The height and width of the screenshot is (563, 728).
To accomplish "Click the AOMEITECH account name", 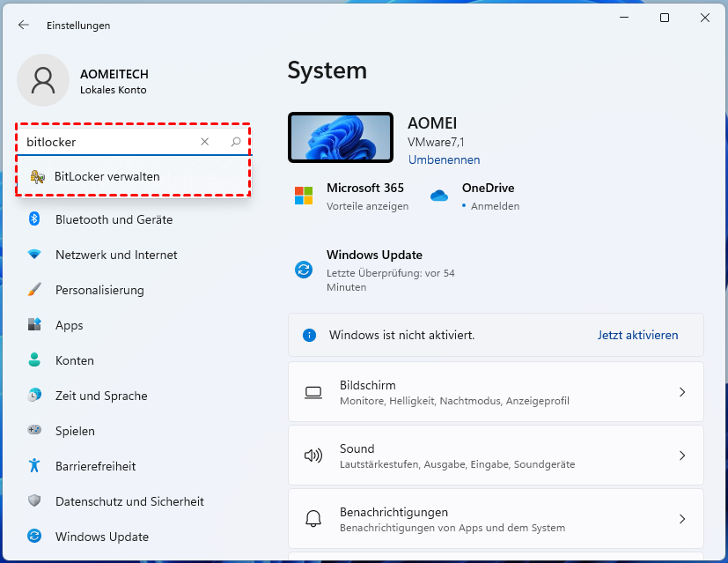I will tap(114, 74).
